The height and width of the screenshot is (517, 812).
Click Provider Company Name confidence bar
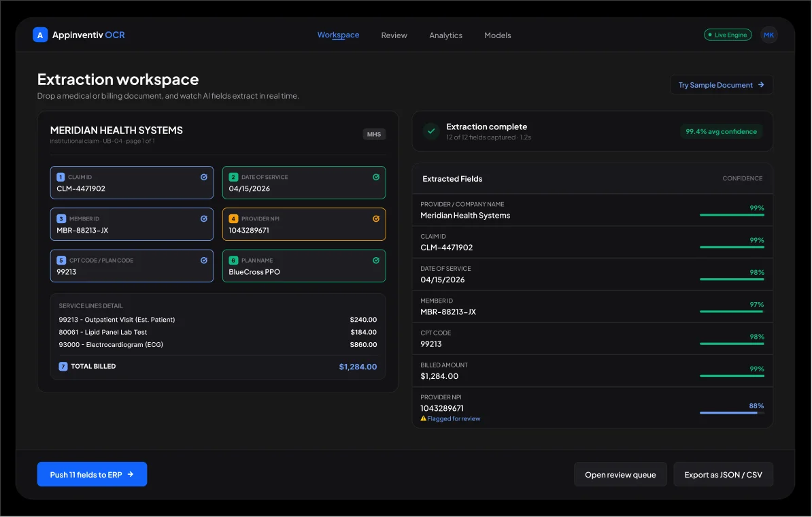(732, 215)
